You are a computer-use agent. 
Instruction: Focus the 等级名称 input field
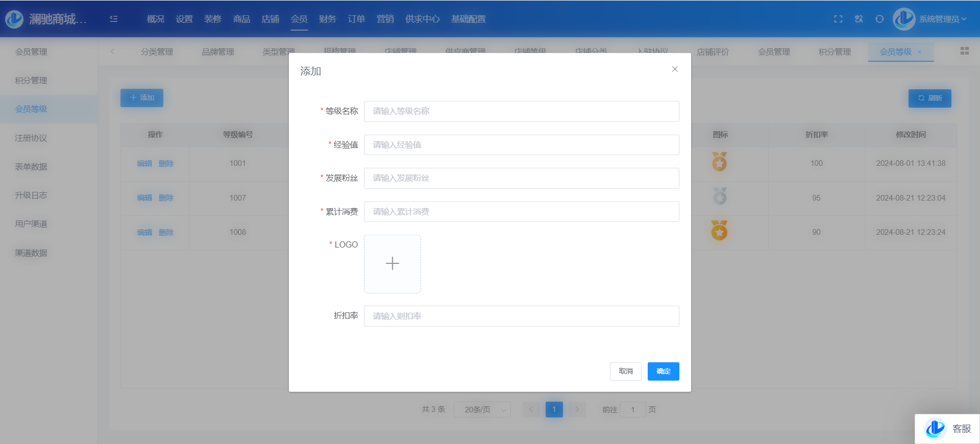pos(521,111)
